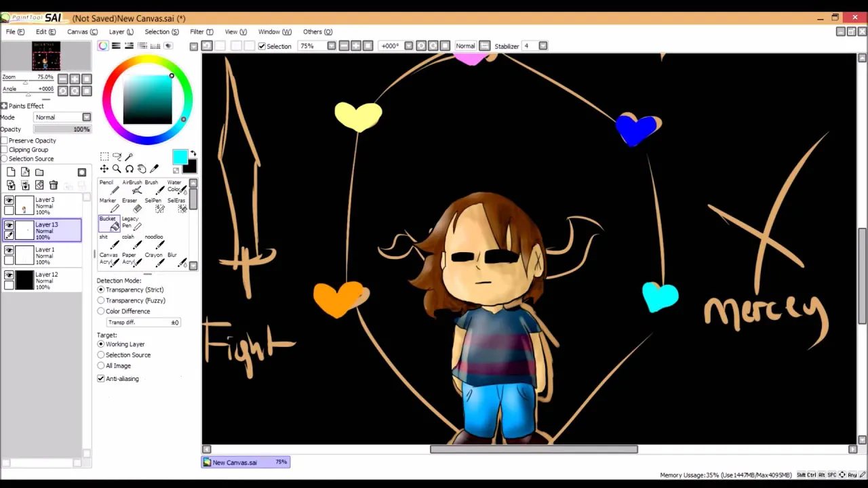Adjust the layer Opacity slider
The width and height of the screenshot is (868, 488).
coord(62,129)
